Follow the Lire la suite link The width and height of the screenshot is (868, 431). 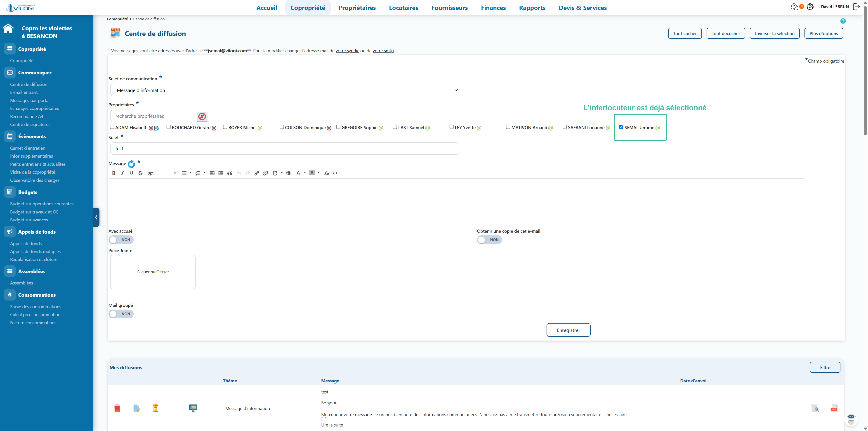(x=332, y=425)
